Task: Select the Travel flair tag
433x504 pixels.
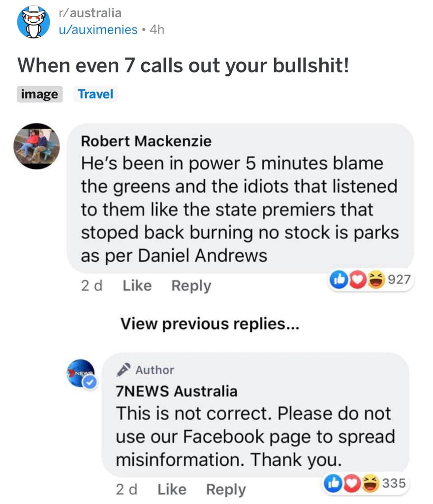Action: click(95, 94)
